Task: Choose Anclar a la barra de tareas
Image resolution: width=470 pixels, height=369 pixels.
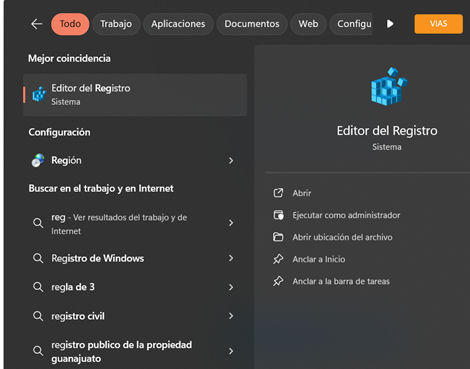Action: tap(341, 281)
